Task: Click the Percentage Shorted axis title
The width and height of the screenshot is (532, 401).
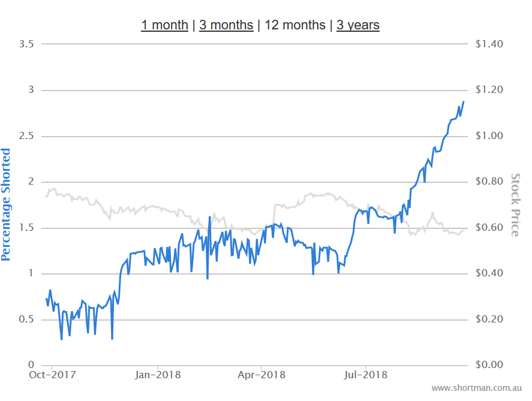Action: (x=6, y=204)
